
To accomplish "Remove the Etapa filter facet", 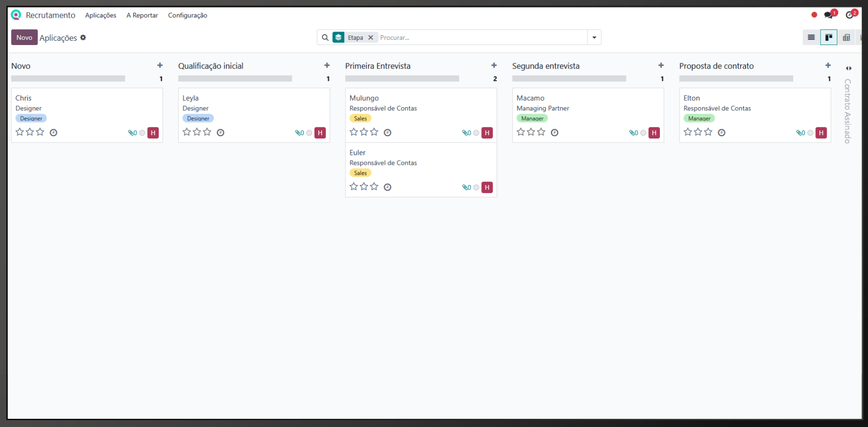I will (x=370, y=37).
